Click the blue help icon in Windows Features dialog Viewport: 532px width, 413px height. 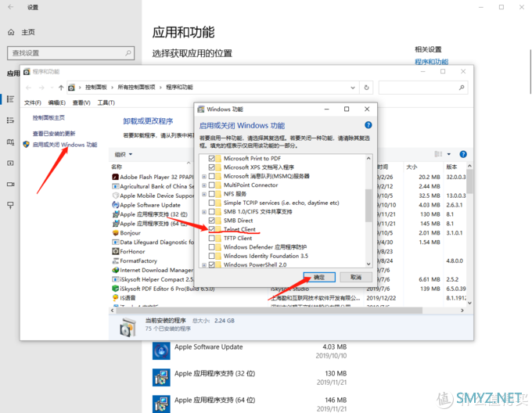click(x=368, y=125)
